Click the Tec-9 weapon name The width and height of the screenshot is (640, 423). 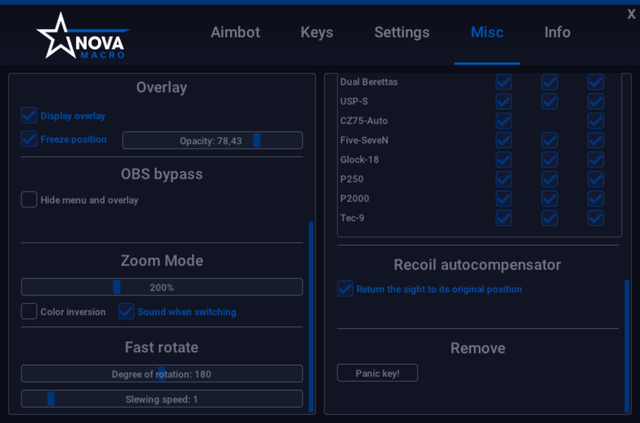point(352,218)
